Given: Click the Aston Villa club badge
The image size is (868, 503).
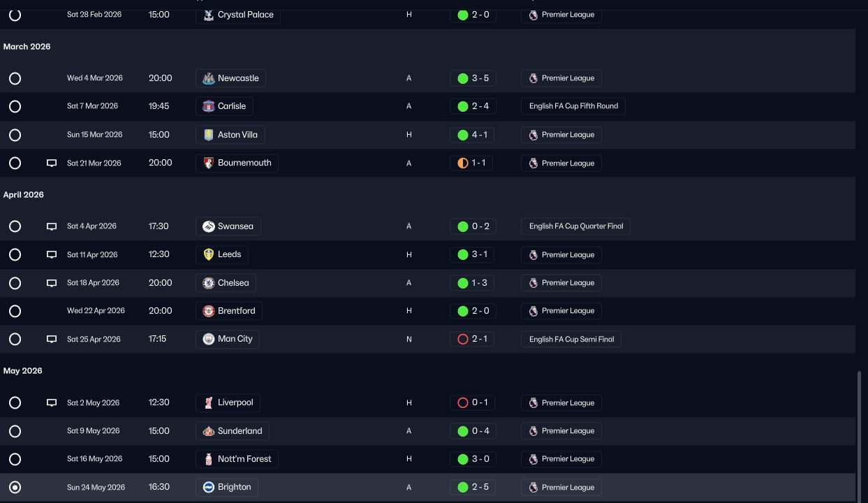Looking at the screenshot, I should tap(208, 135).
